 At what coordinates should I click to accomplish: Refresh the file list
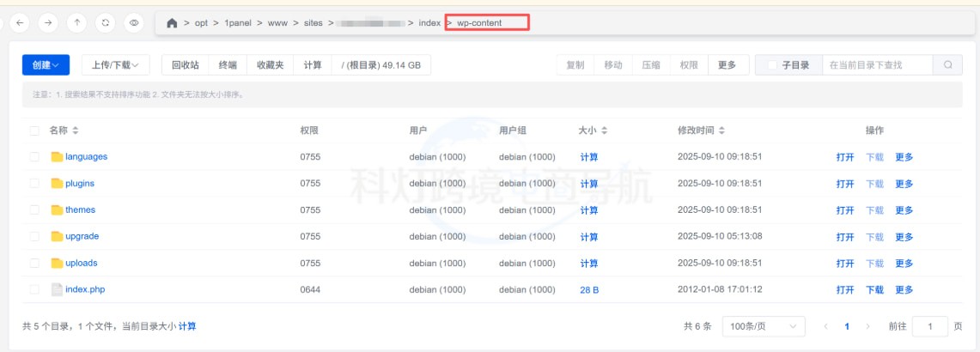(105, 23)
